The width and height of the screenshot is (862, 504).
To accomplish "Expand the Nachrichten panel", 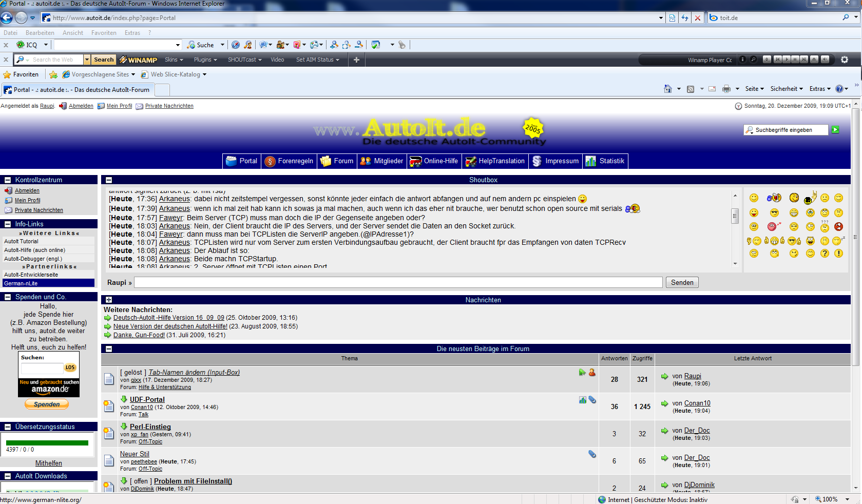I will 109,300.
